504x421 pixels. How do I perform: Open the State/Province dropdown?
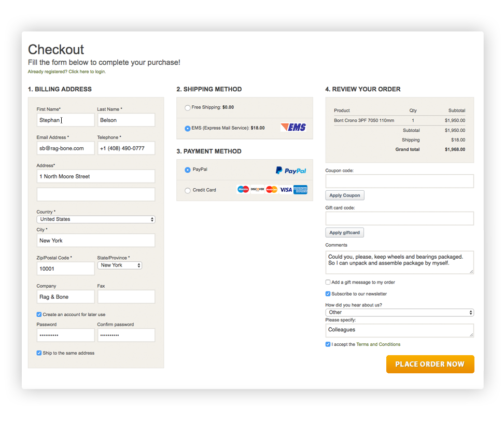coord(120,265)
